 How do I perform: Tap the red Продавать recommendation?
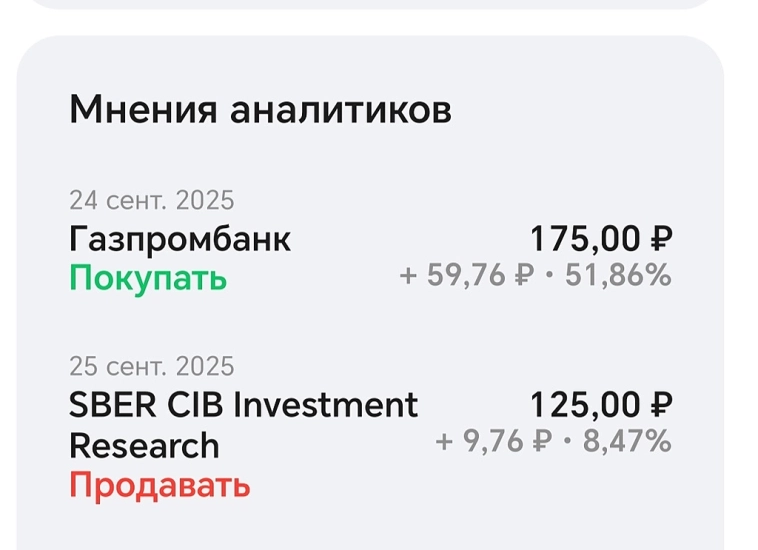coord(159,486)
